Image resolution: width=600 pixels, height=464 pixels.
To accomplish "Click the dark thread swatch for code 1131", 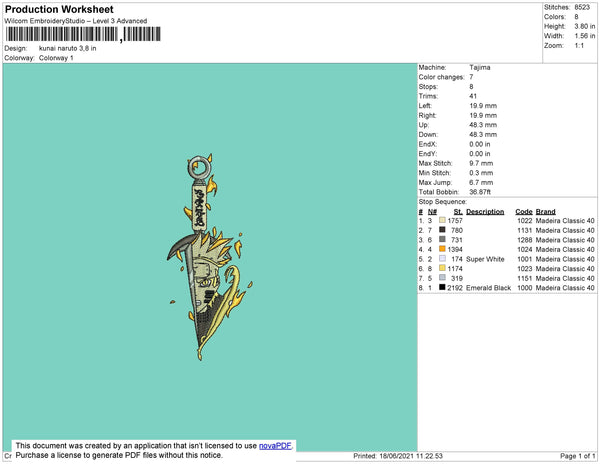I will [x=442, y=230].
